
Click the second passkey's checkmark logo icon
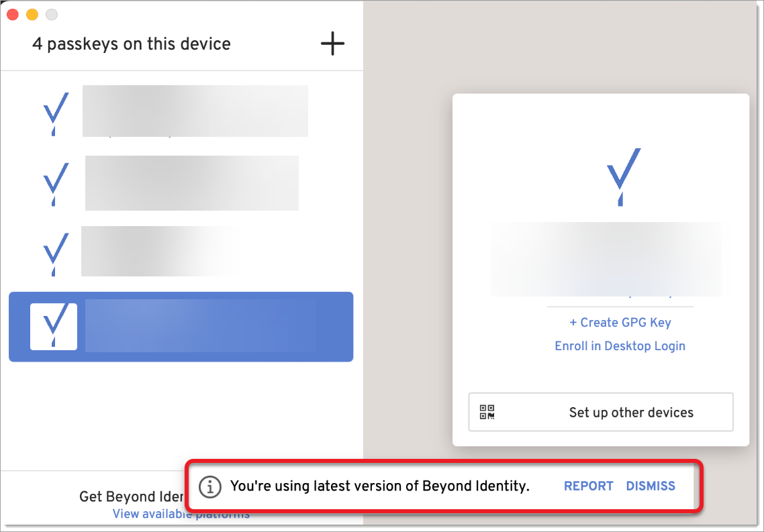(x=56, y=183)
